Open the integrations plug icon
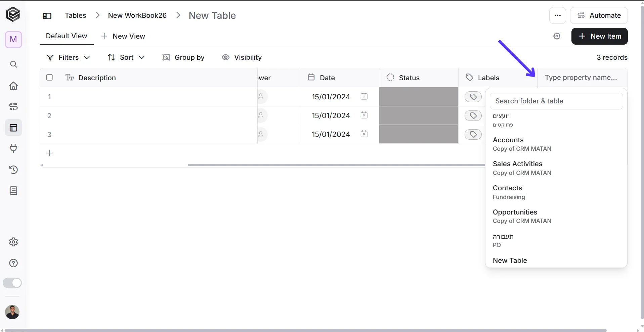 point(13,148)
